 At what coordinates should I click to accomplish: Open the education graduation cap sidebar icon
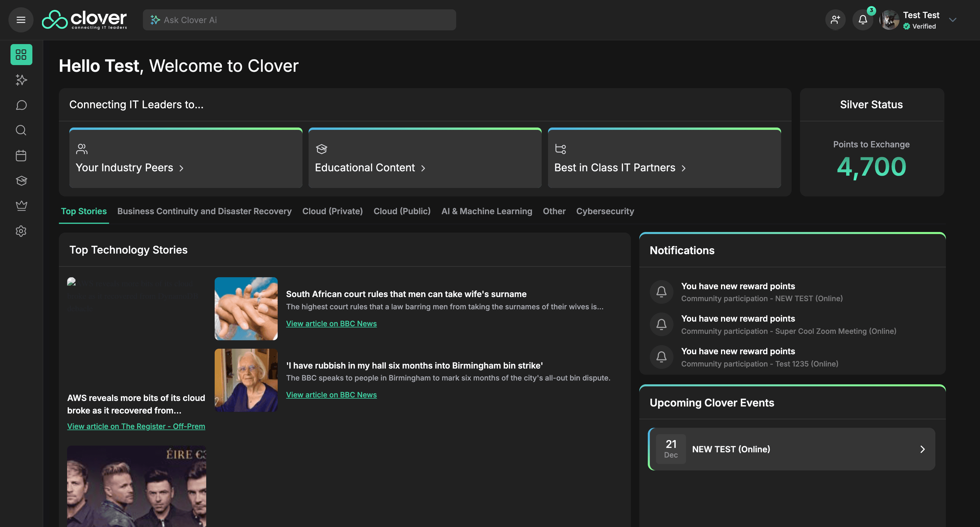click(x=21, y=180)
